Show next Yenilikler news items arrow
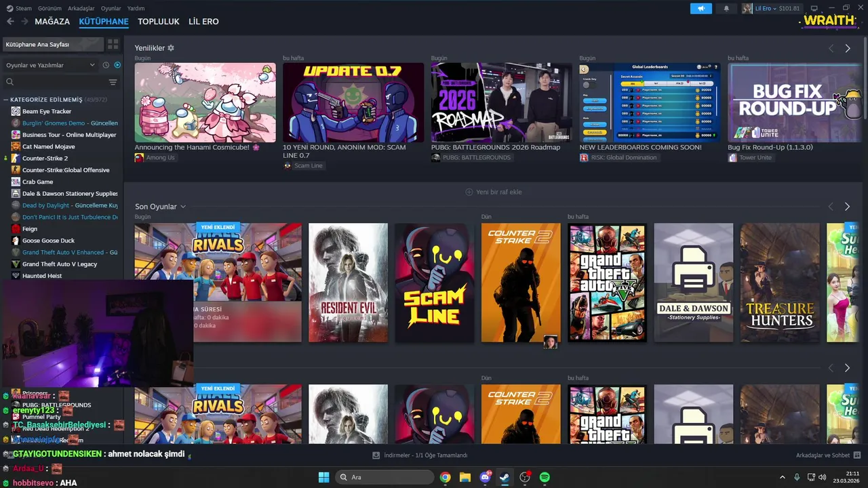 (848, 49)
